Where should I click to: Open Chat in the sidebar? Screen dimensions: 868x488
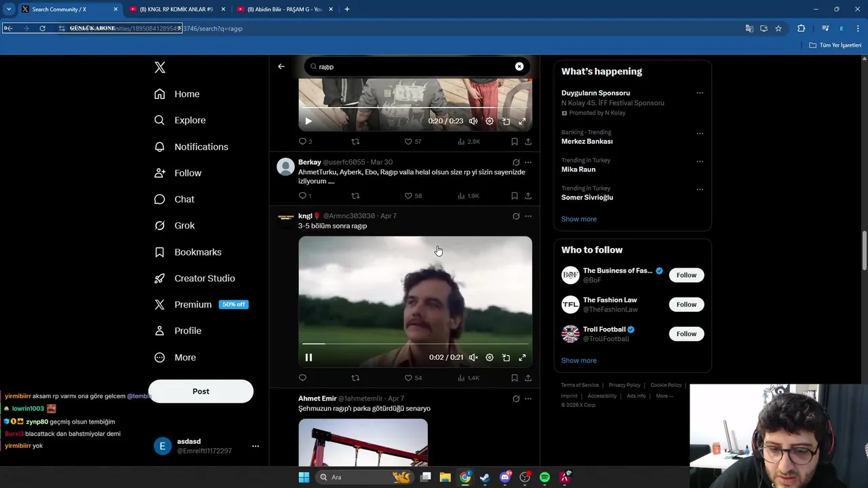pos(174,199)
